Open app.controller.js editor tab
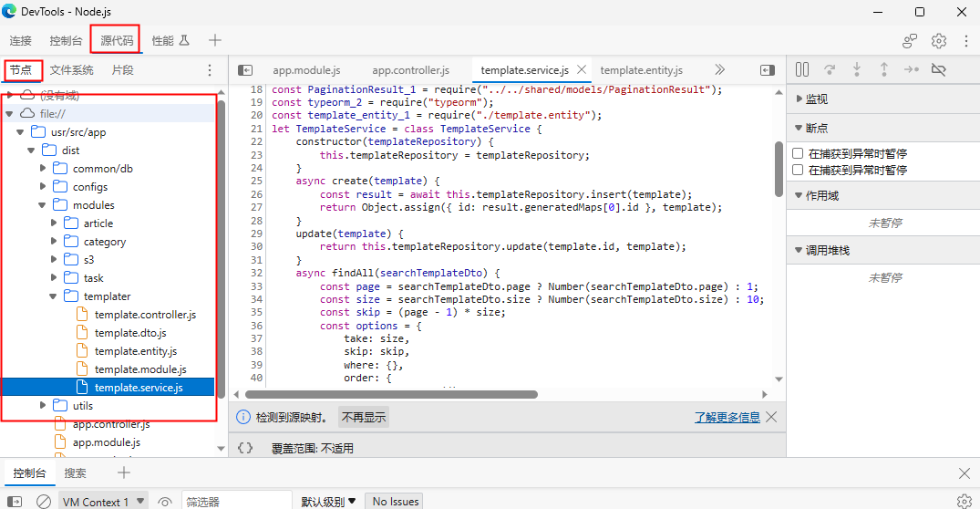Screen dimensions: 980x509 pos(410,70)
